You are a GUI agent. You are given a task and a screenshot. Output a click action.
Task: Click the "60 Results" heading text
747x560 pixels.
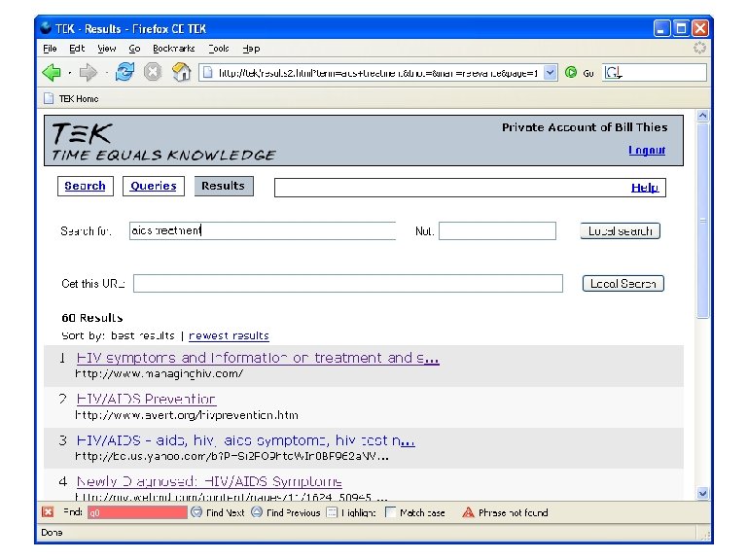point(92,318)
